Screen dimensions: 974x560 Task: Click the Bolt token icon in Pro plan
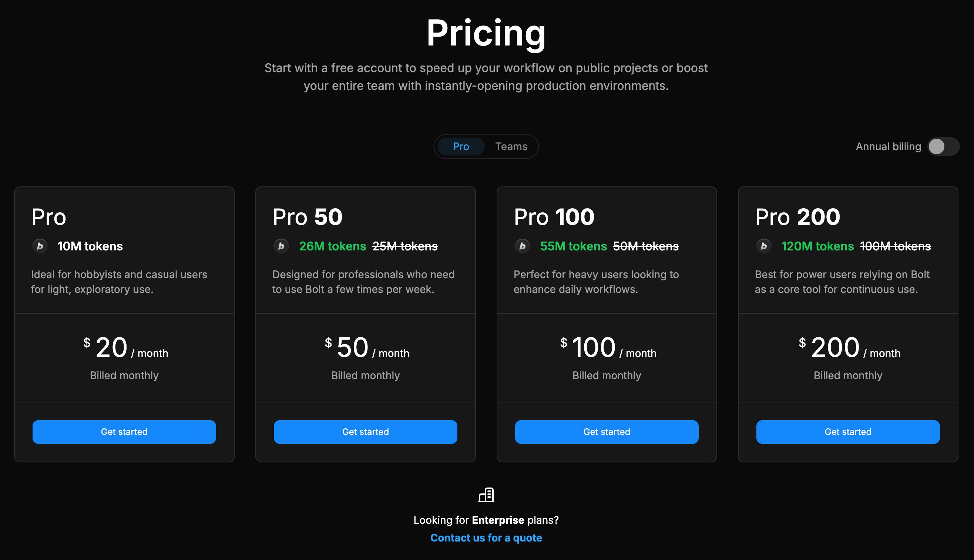[x=40, y=246]
